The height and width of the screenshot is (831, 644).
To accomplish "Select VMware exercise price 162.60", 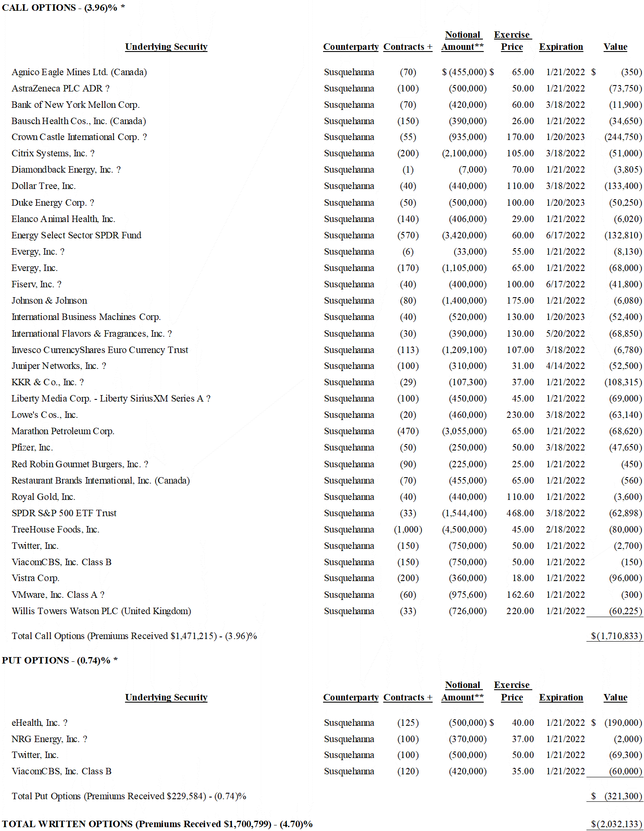I will (520, 595).
